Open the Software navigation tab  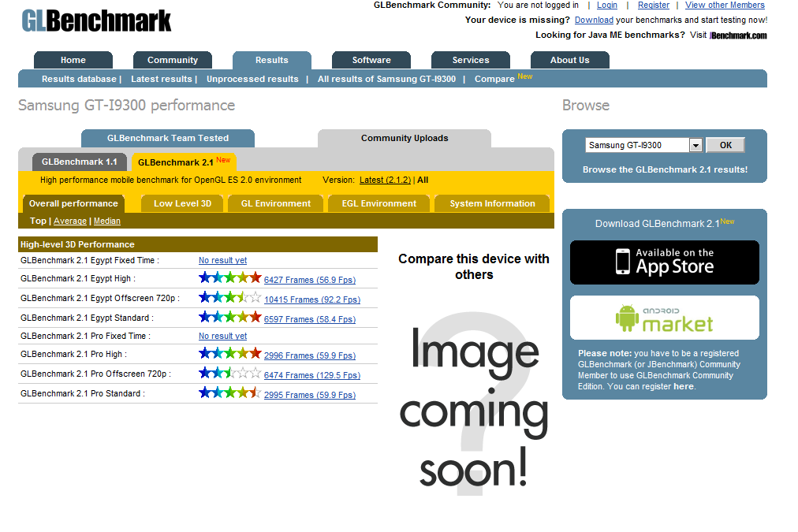click(x=371, y=60)
